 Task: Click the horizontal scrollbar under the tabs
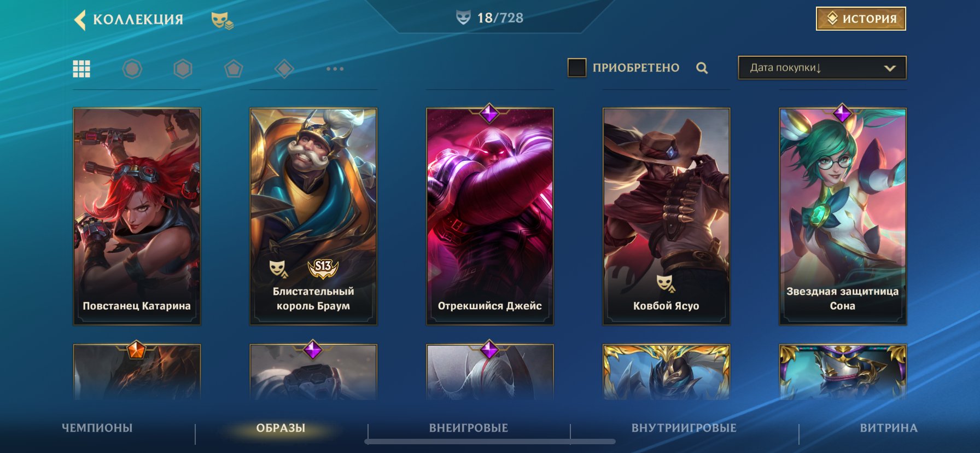[x=490, y=442]
